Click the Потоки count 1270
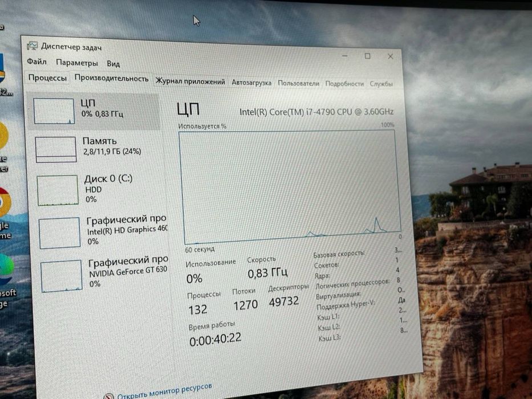Viewport: 532px width, 399px height. (x=246, y=306)
